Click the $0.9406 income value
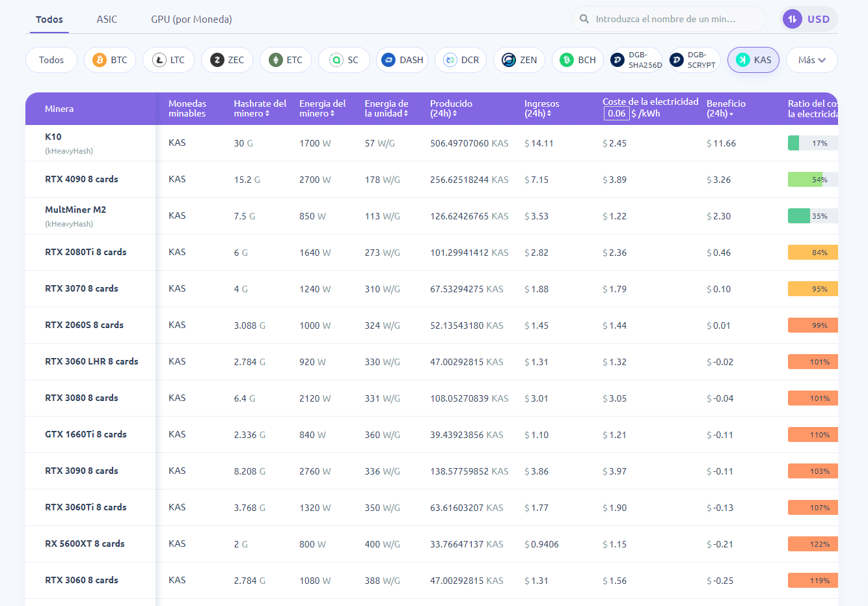This screenshot has height=606, width=868. coord(541,544)
